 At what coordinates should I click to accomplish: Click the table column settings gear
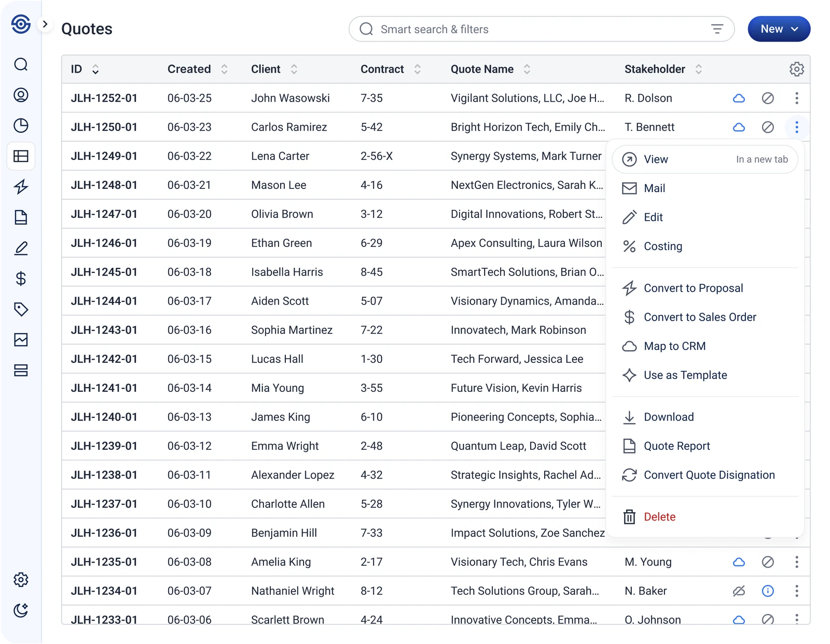tap(796, 69)
